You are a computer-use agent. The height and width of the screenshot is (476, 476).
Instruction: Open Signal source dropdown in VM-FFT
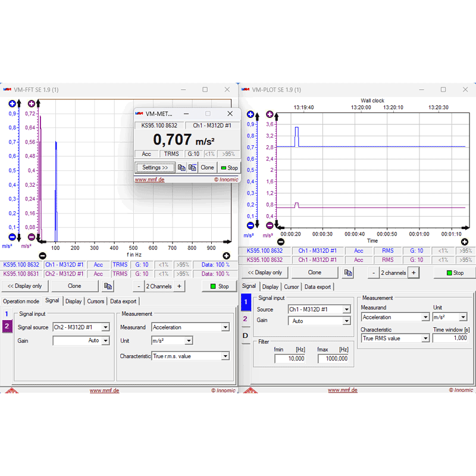(105, 327)
